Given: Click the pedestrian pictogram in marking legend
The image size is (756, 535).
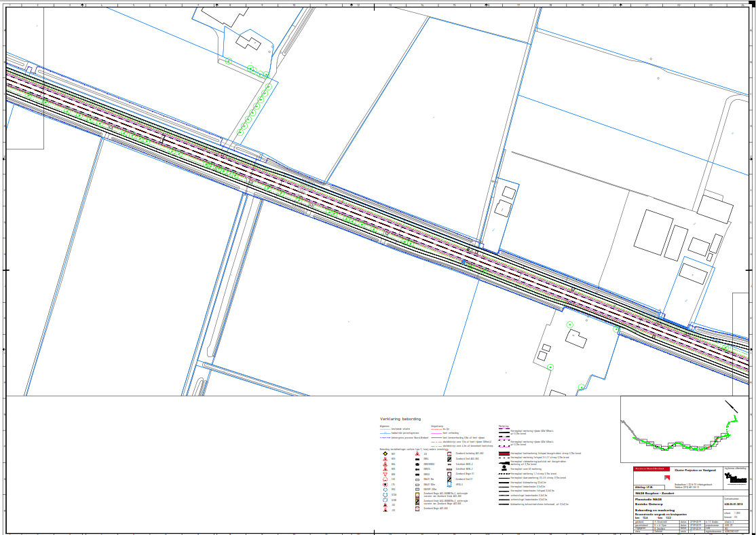Looking at the screenshot, I should coord(504,468).
